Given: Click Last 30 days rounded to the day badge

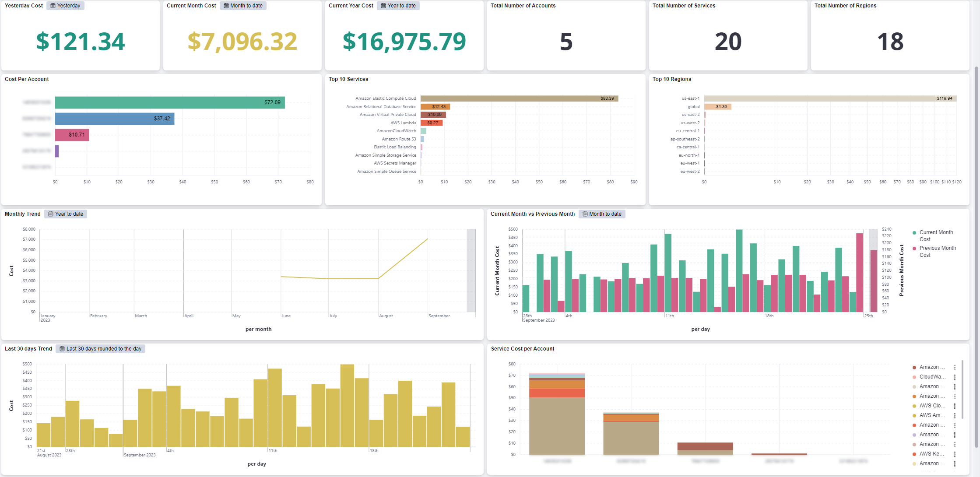Looking at the screenshot, I should 101,349.
